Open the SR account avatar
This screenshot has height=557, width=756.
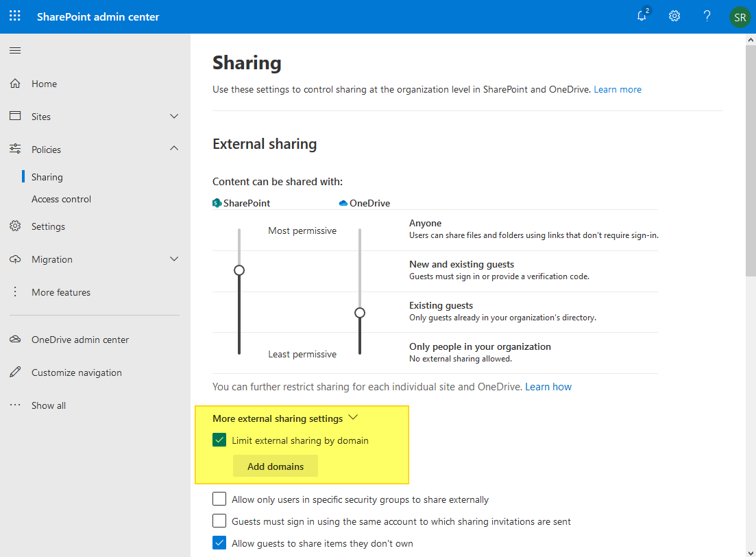[740, 16]
